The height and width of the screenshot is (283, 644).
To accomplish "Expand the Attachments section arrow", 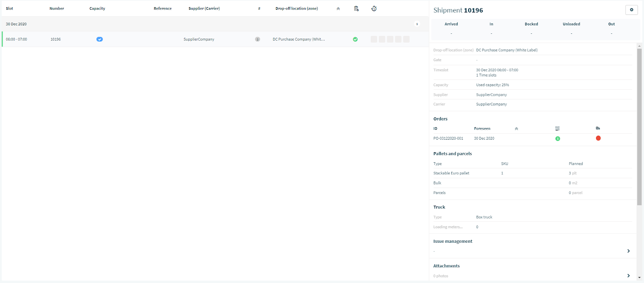I will (628, 276).
